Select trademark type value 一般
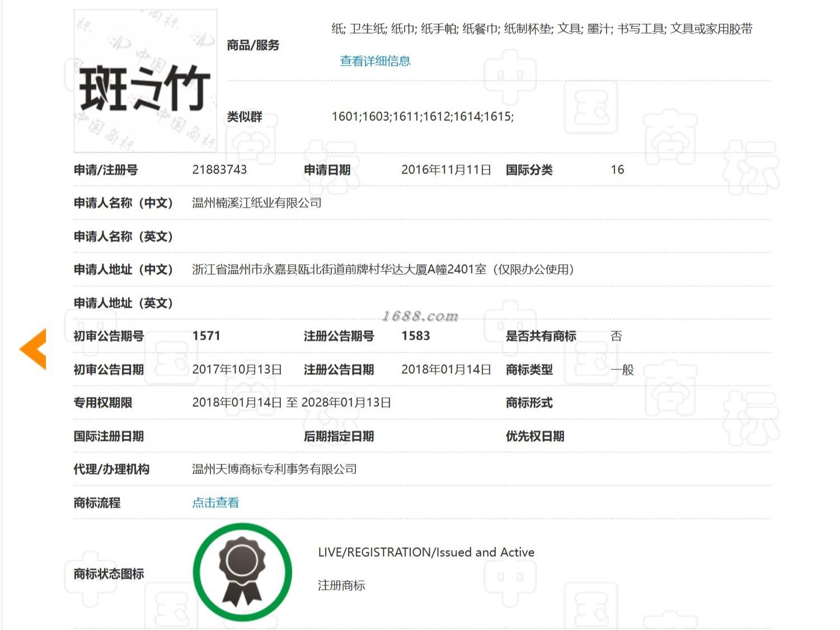840x630 pixels. point(622,369)
